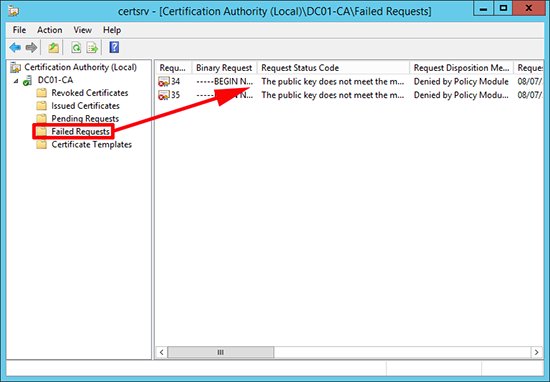
Task: Click the Help toolbar icon
Action: coord(114,48)
